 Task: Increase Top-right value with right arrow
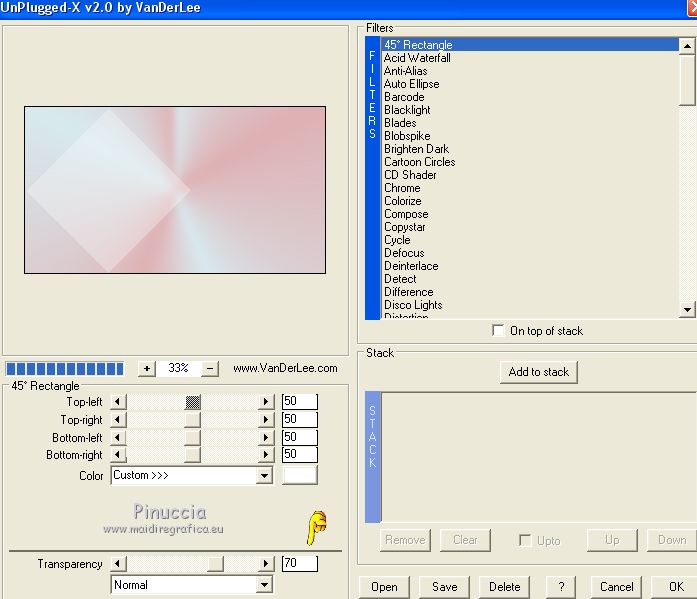[265, 419]
